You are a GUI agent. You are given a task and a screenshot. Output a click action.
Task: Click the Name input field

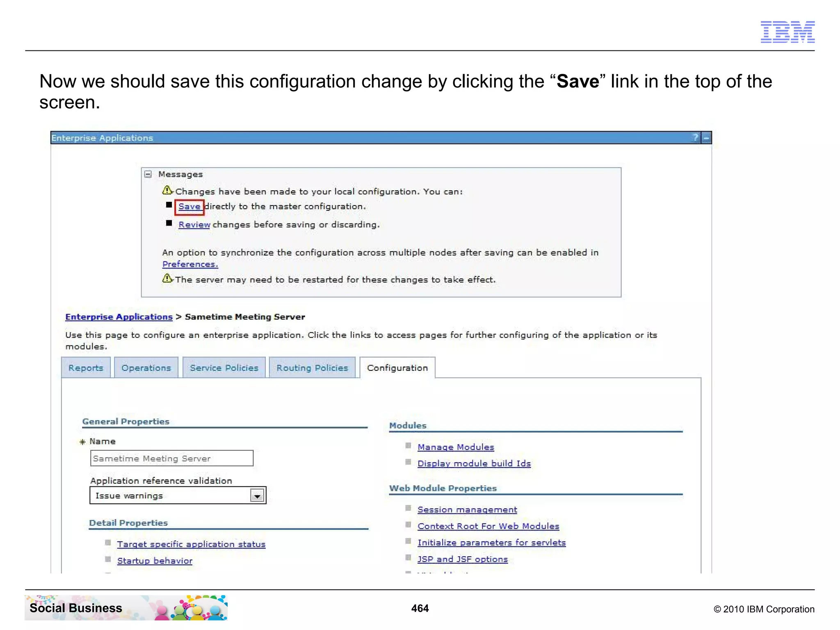pyautogui.click(x=172, y=458)
